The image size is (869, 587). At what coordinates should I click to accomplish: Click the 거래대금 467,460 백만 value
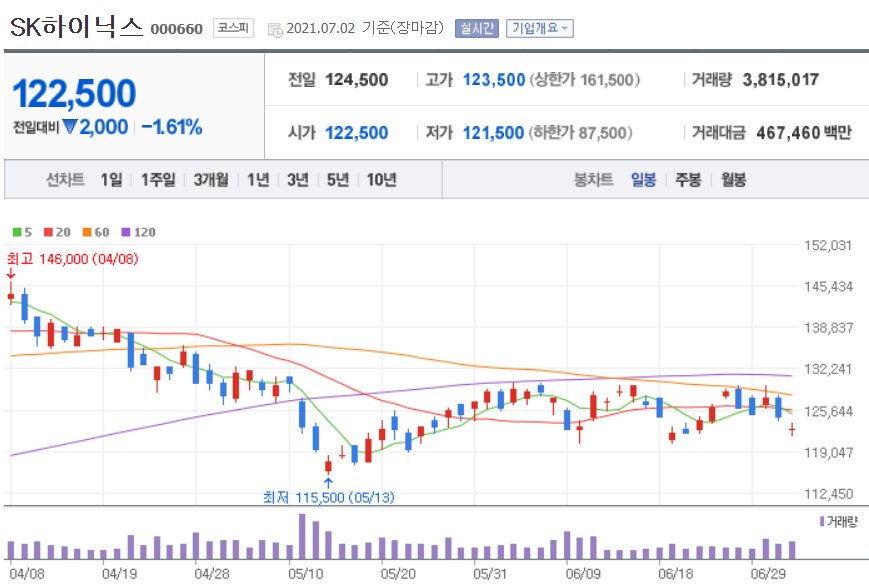[x=804, y=133]
